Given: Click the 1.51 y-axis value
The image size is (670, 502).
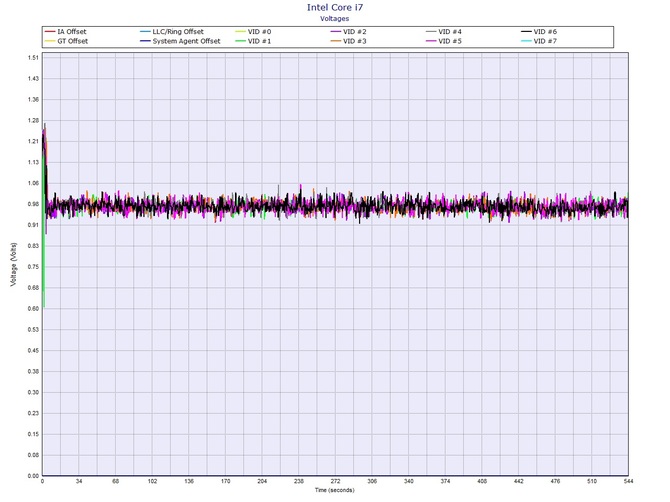Looking at the screenshot, I should point(33,58).
